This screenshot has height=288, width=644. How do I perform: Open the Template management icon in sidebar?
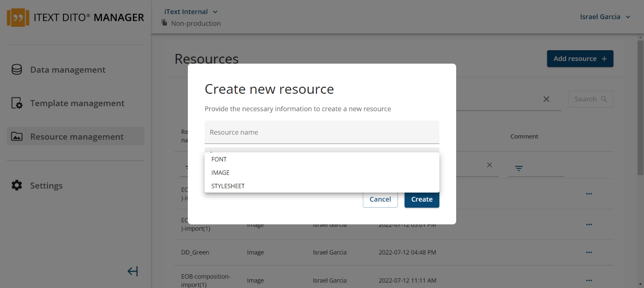tap(16, 103)
